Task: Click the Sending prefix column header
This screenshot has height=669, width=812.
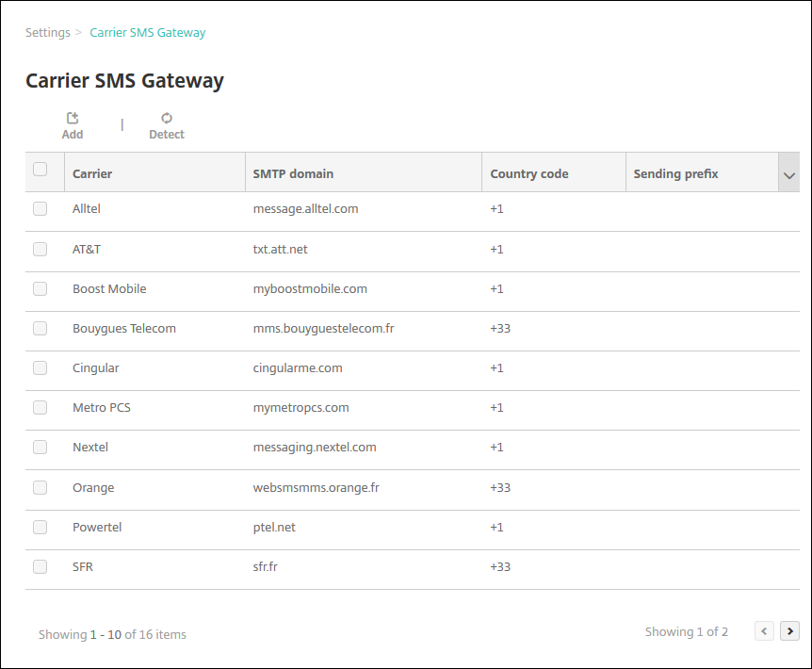Action: click(675, 173)
